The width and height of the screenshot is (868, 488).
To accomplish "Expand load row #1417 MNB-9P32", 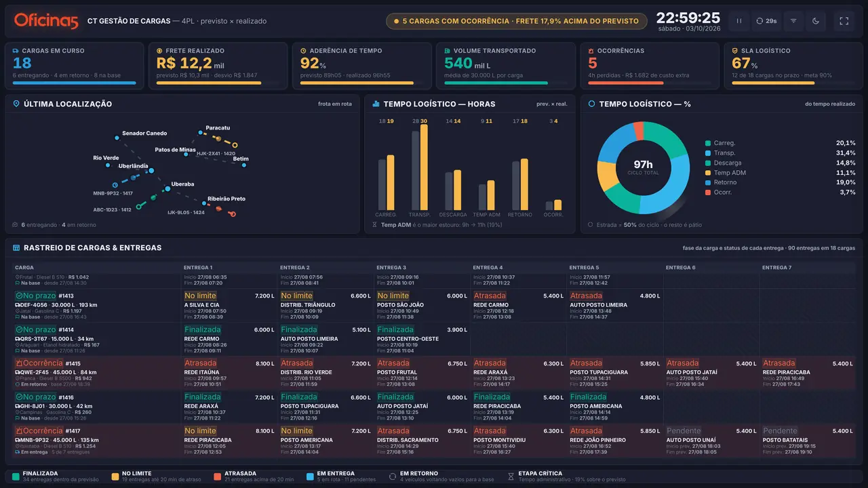I will pyautogui.click(x=434, y=441).
